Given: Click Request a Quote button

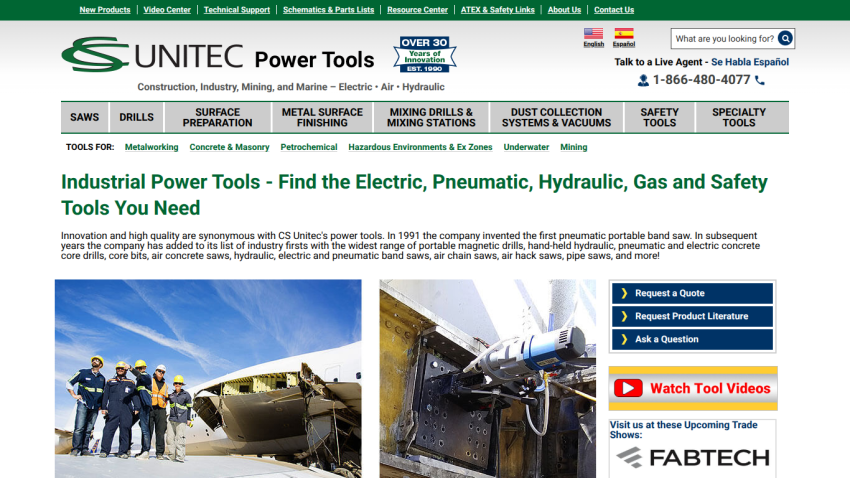Looking at the screenshot, I should click(692, 293).
